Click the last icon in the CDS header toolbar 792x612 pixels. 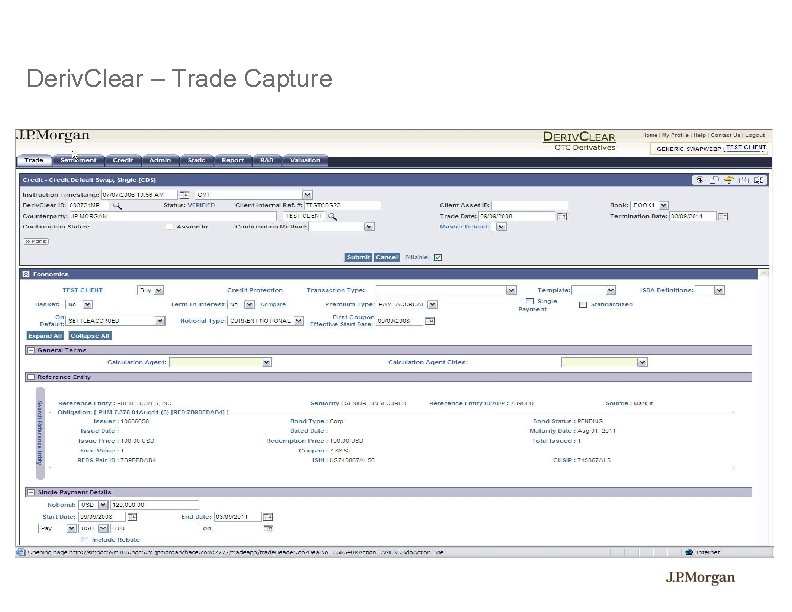point(759,180)
